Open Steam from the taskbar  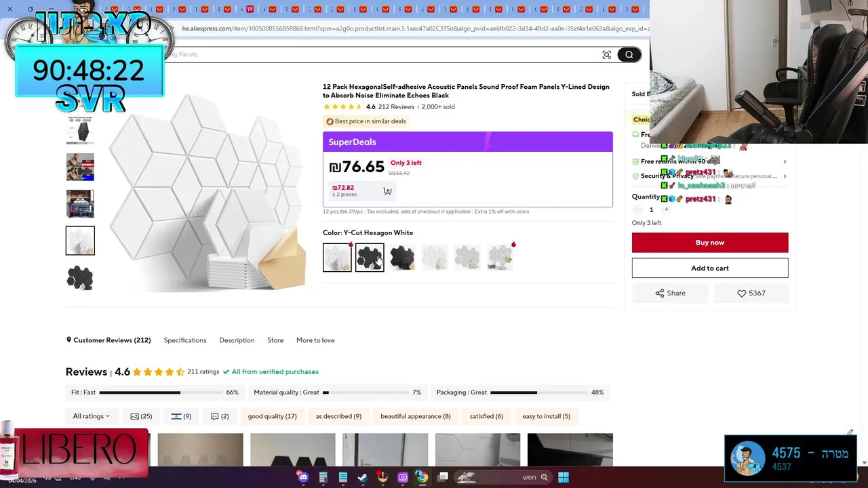click(363, 477)
